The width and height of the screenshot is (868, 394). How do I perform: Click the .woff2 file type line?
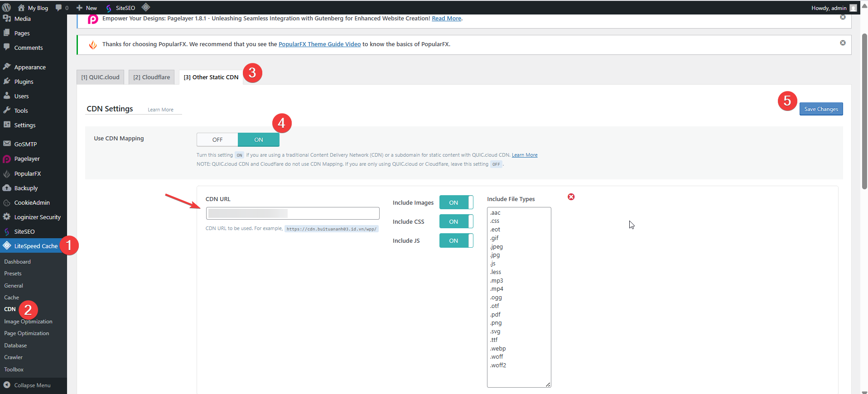498,365
